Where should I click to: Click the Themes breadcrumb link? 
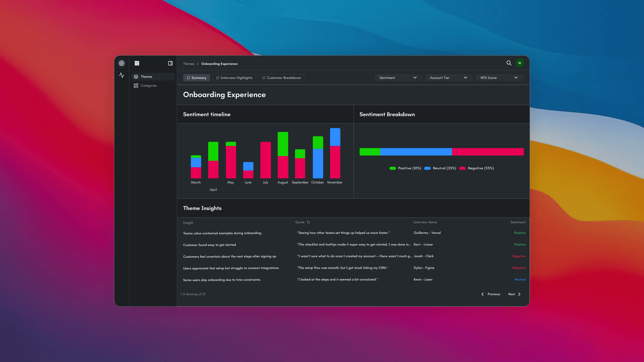click(188, 64)
